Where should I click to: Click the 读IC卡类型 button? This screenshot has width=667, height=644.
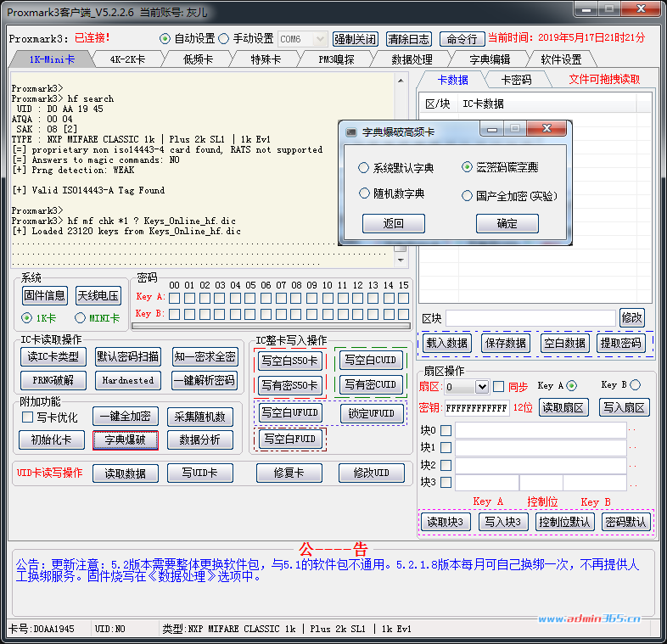coord(53,356)
